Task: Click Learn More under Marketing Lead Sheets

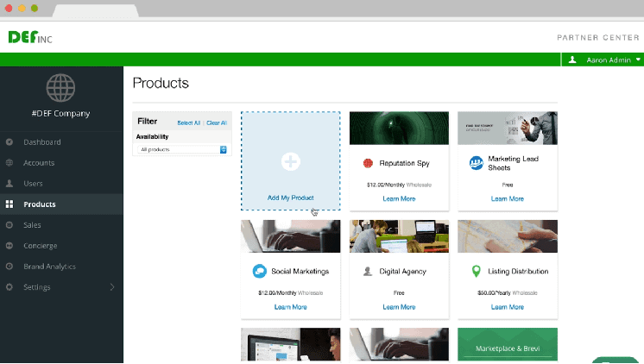Action: [x=508, y=198]
